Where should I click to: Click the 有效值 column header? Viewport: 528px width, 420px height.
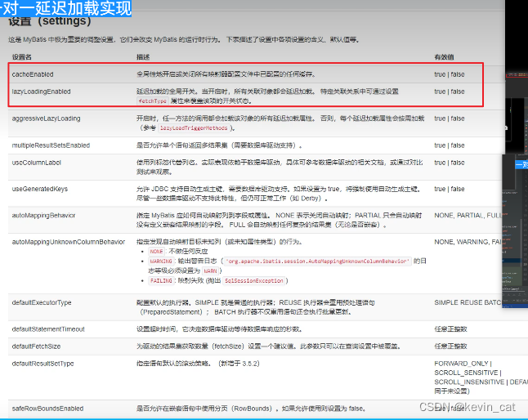click(x=444, y=57)
